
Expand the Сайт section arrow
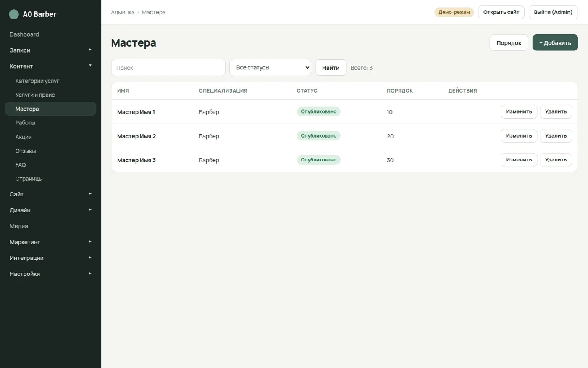click(90, 193)
